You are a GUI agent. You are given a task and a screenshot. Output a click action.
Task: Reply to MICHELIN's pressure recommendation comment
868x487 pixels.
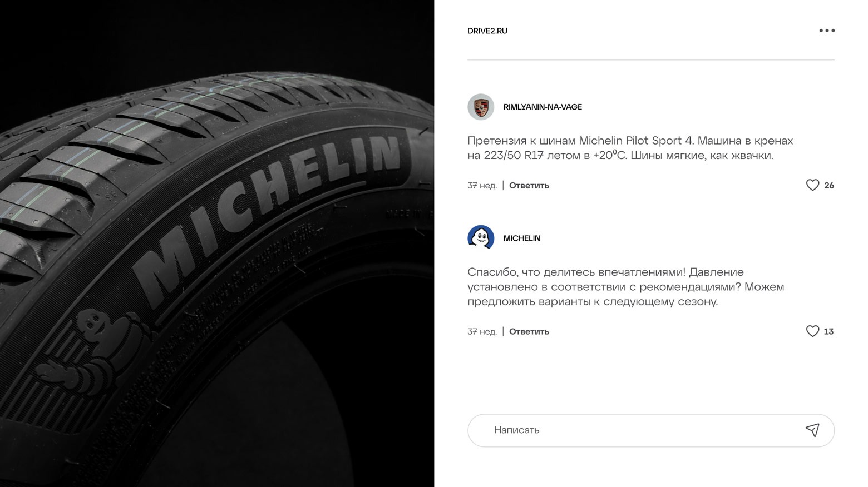pyautogui.click(x=529, y=331)
